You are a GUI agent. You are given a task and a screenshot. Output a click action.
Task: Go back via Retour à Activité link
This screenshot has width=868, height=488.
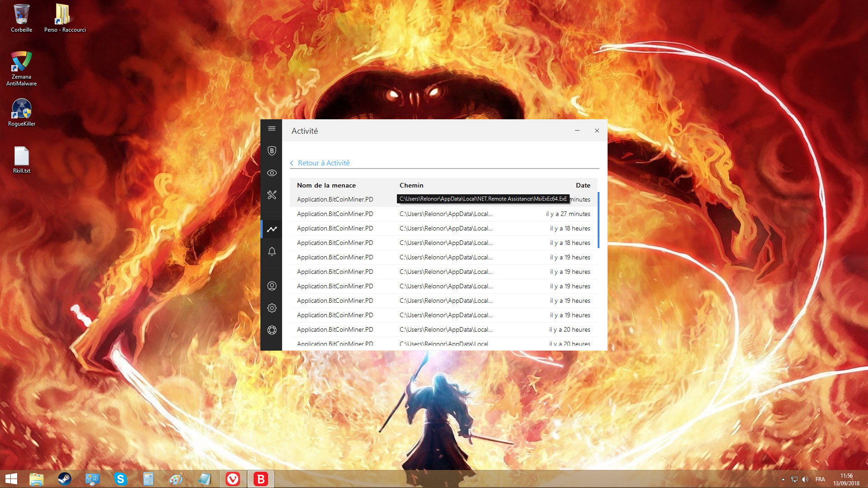pos(323,163)
